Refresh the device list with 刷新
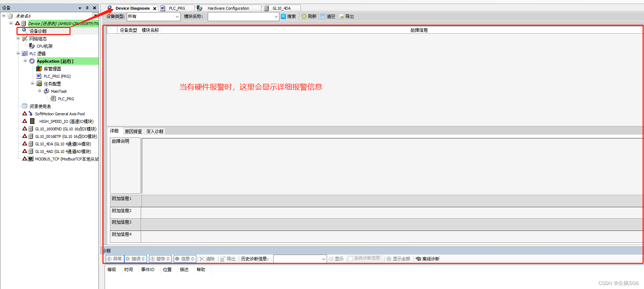The image size is (644, 289). (309, 16)
